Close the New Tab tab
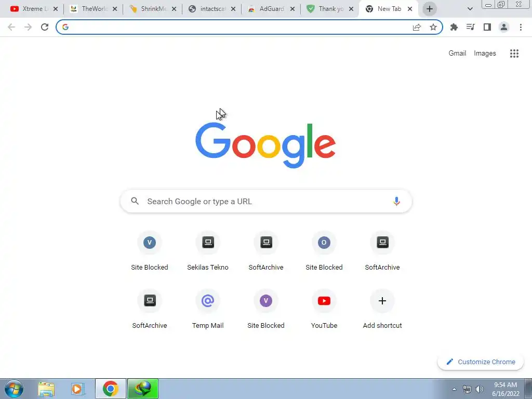This screenshot has height=399, width=532. point(410,9)
